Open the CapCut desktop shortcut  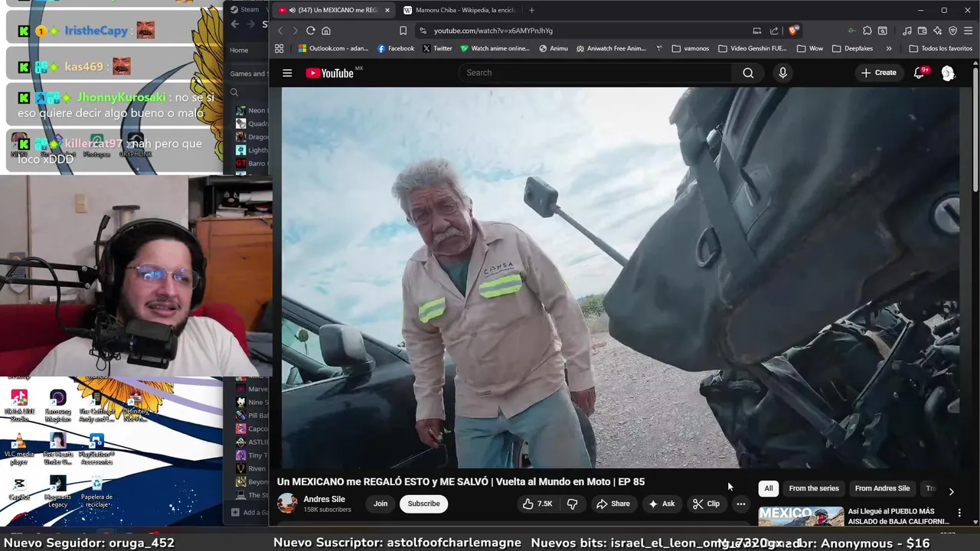click(x=19, y=489)
